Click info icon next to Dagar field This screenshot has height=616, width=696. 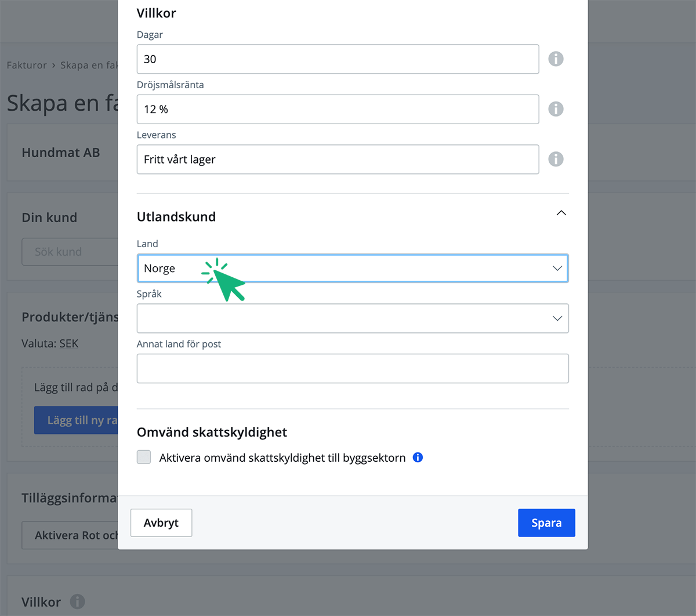556,59
